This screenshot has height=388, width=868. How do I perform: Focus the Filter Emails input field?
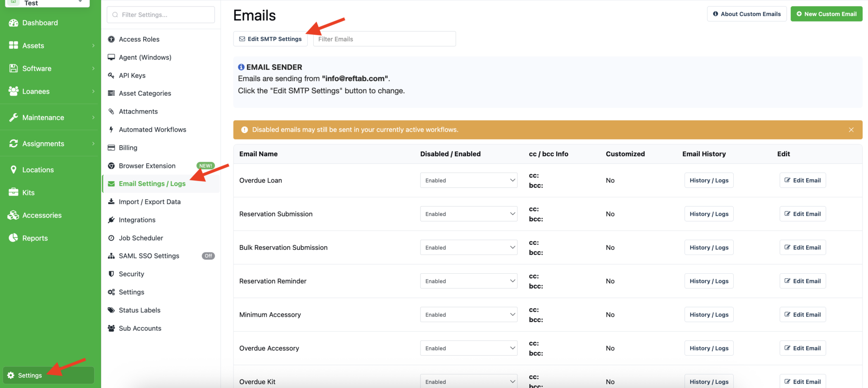(384, 39)
